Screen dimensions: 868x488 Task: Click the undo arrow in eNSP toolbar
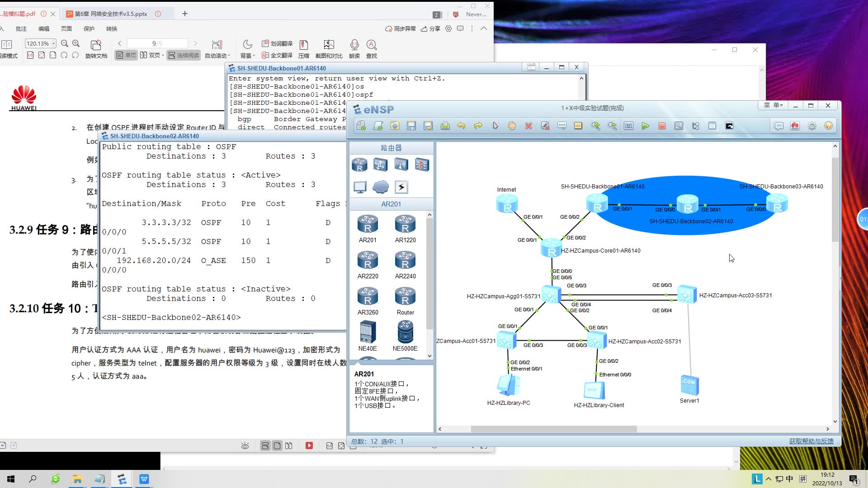tap(461, 126)
